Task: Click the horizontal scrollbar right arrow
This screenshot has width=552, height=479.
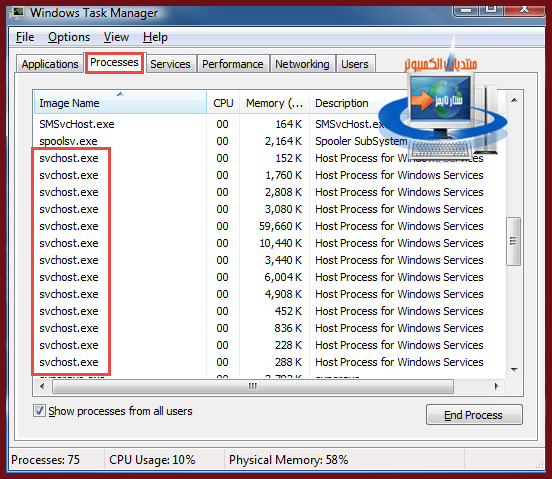Action: point(496,386)
